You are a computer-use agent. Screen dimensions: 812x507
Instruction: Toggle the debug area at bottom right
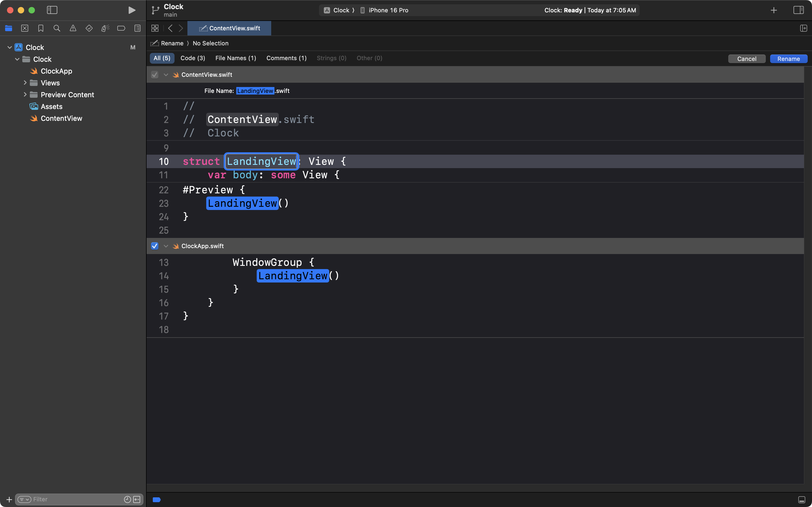[802, 500]
